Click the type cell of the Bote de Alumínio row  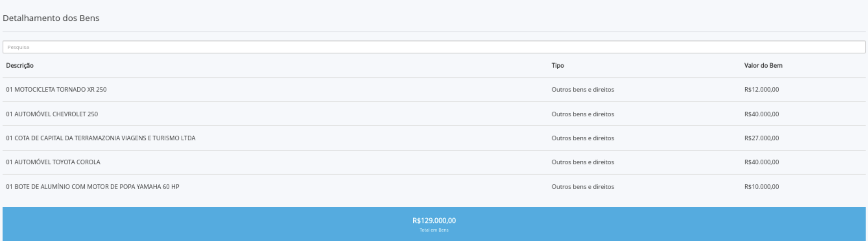pos(583,187)
